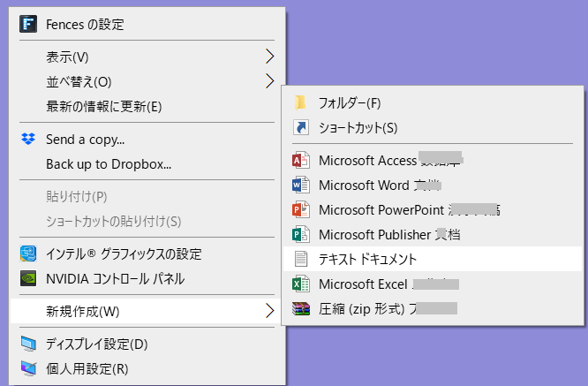
Task: Click the Microsoft PowerPoint icon
Action: tap(301, 209)
